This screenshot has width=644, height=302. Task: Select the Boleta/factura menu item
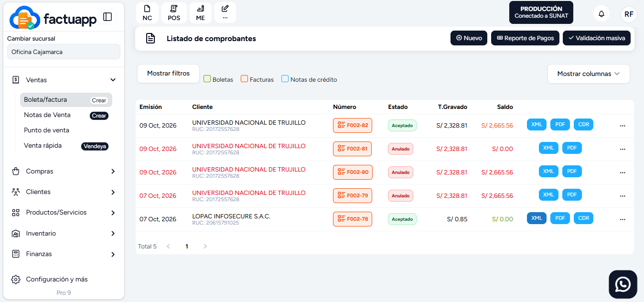66,100
